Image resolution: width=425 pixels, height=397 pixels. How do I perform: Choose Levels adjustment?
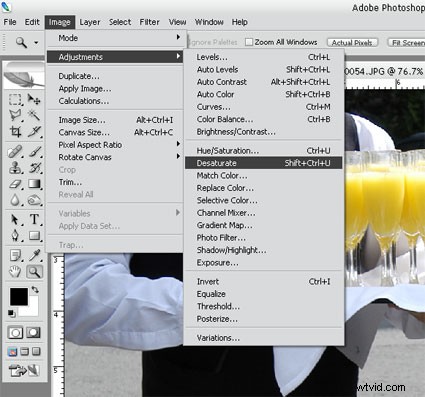coord(264,57)
